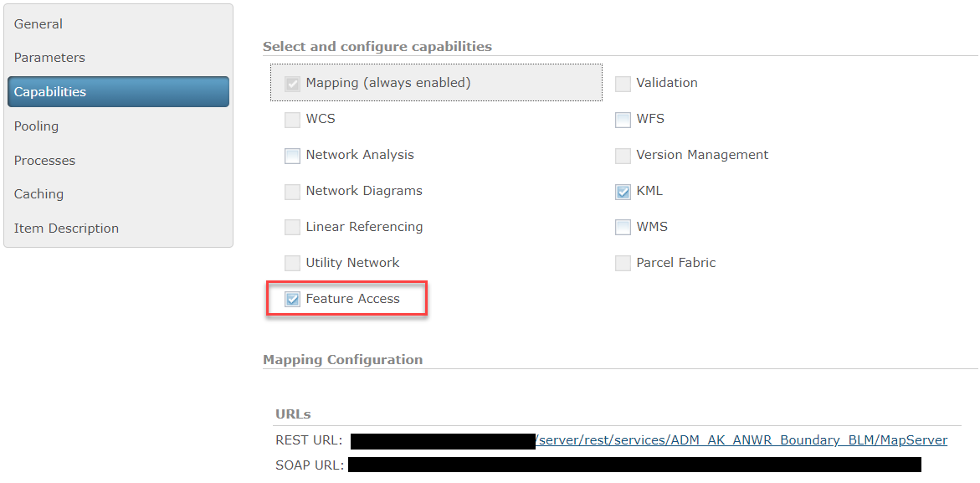
Task: Enable the Utility Network capability
Action: pos(292,262)
